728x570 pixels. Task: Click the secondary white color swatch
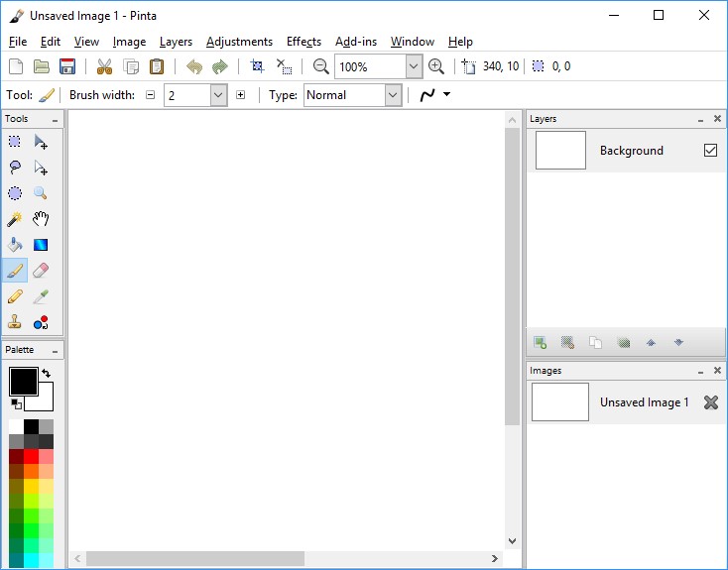click(x=45, y=402)
